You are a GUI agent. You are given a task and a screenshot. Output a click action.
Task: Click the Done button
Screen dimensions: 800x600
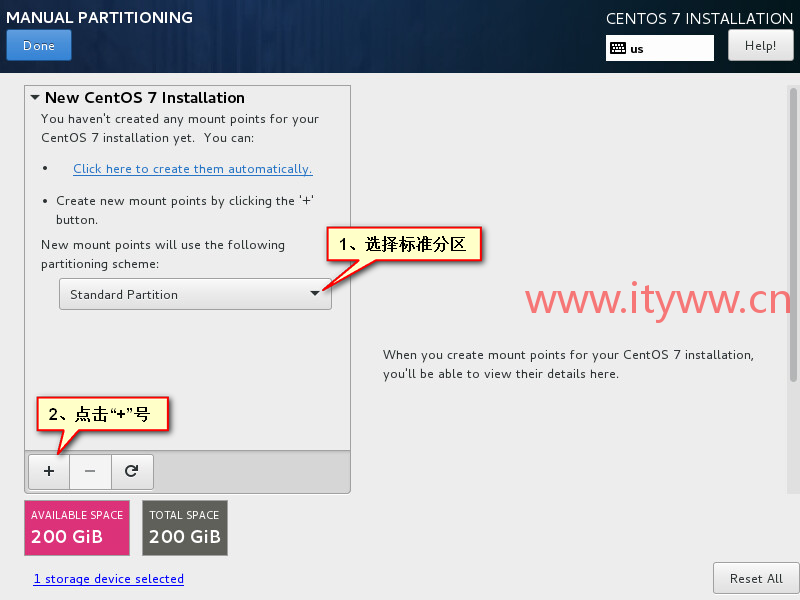[x=39, y=45]
